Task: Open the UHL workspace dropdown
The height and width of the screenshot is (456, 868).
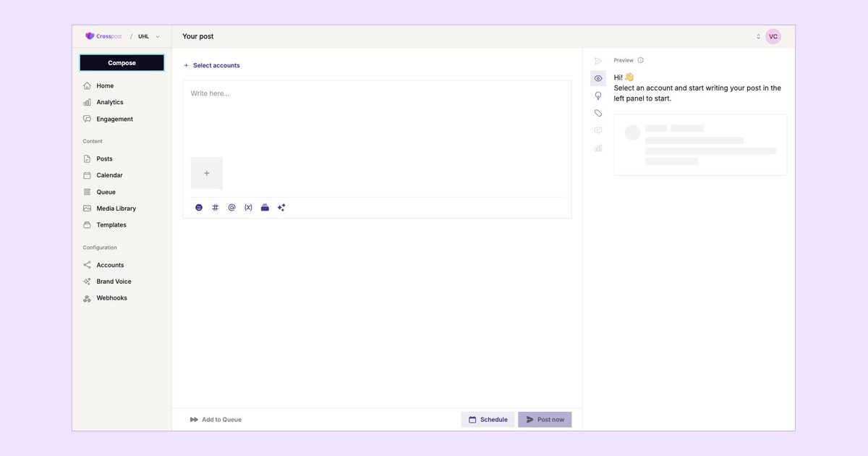Action: click(x=149, y=36)
